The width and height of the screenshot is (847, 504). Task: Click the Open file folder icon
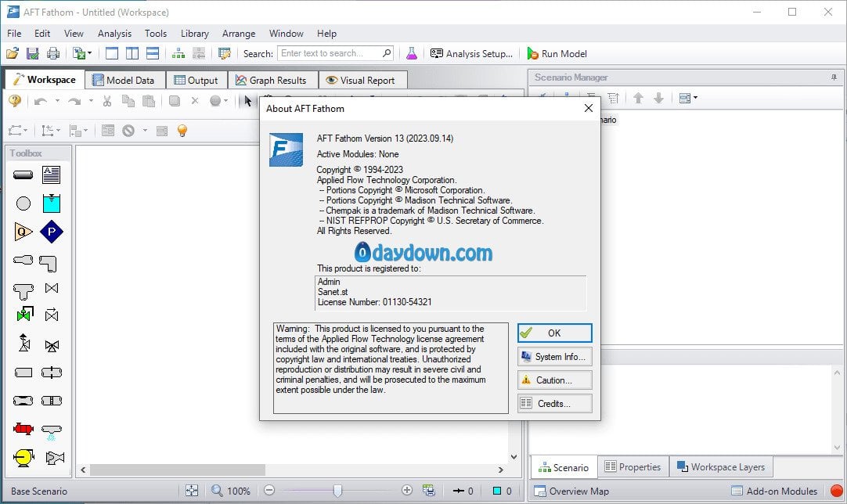click(x=12, y=53)
